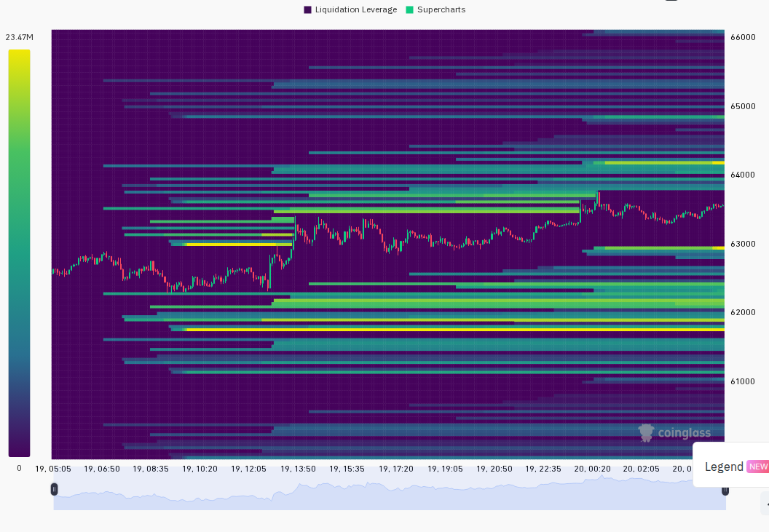This screenshot has height=532, width=769.
Task: Click the 62000 price axis label
Action: (743, 312)
